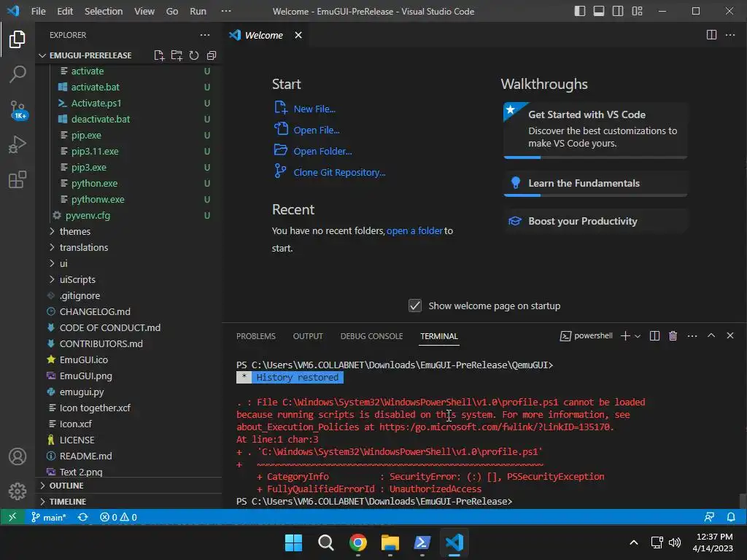Open Boost your Productivity walkthrough
Viewport: 747px width, 560px height.
click(595, 221)
